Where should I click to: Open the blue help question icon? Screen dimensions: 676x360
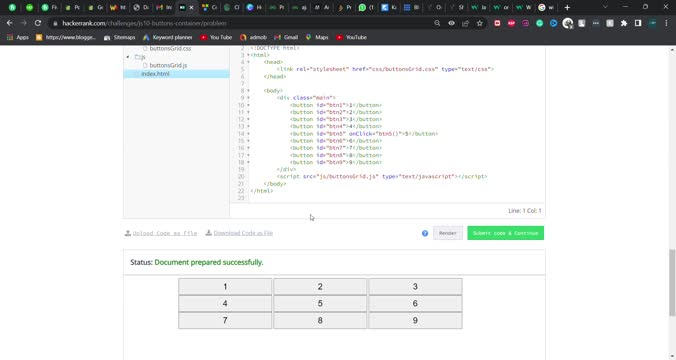tap(425, 233)
